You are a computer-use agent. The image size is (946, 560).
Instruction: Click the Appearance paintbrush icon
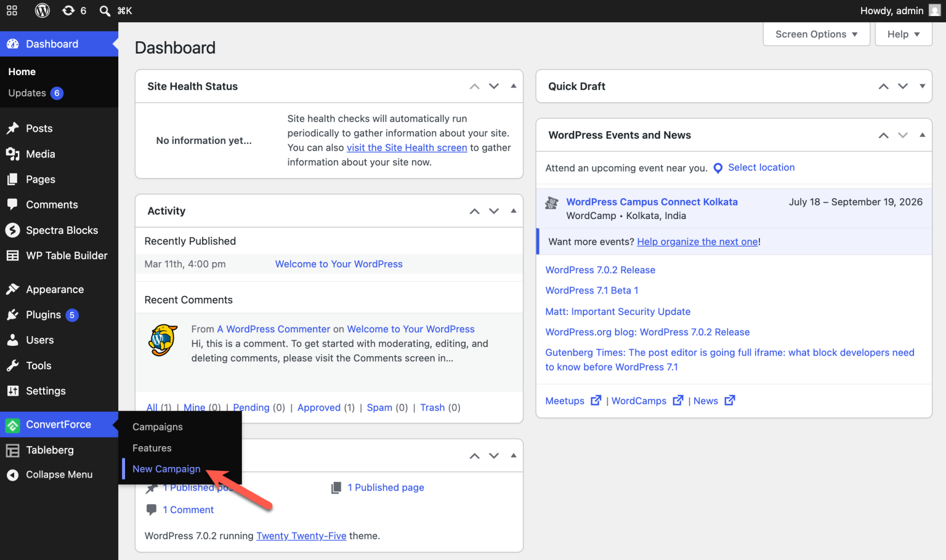pyautogui.click(x=12, y=289)
